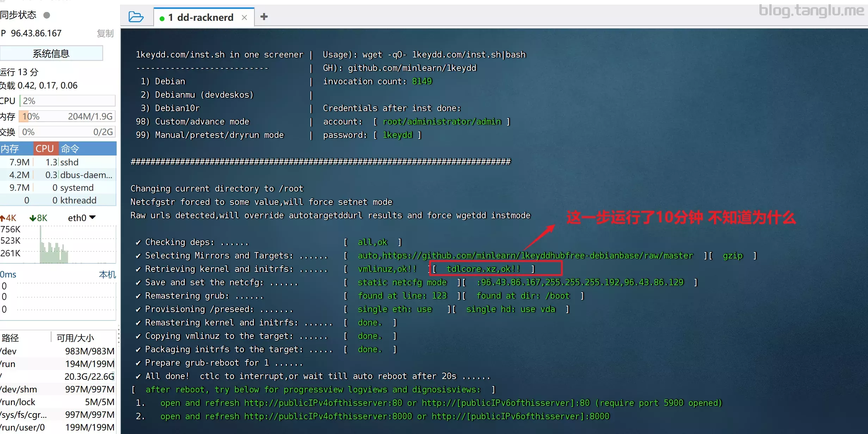Click the 路径 path column header
Image resolution: width=868 pixels, height=434 pixels.
point(11,338)
